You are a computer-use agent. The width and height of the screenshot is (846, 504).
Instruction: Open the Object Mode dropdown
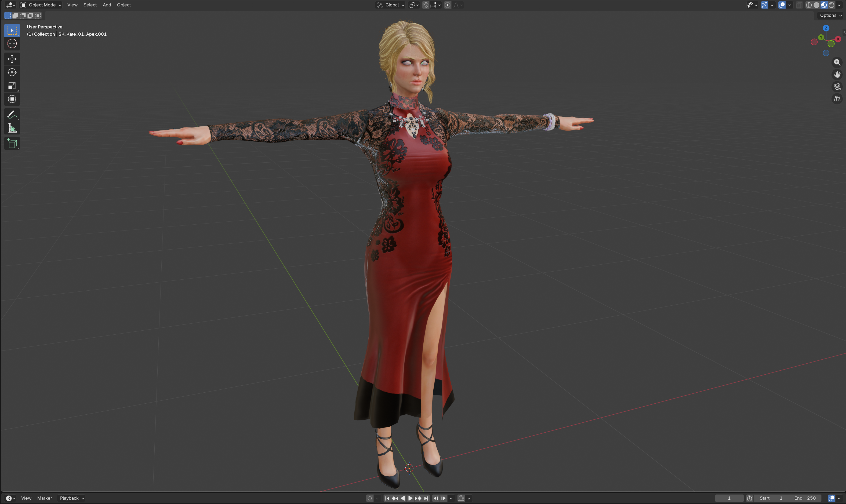click(x=41, y=5)
